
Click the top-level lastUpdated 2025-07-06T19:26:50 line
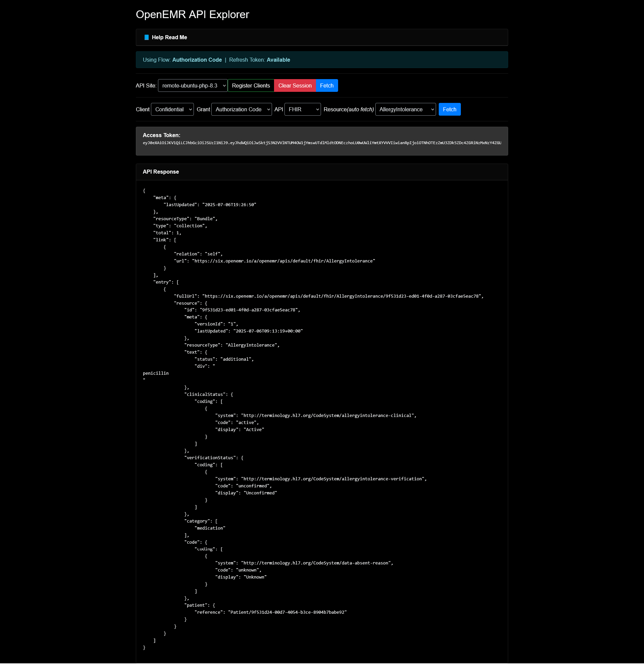[210, 204]
